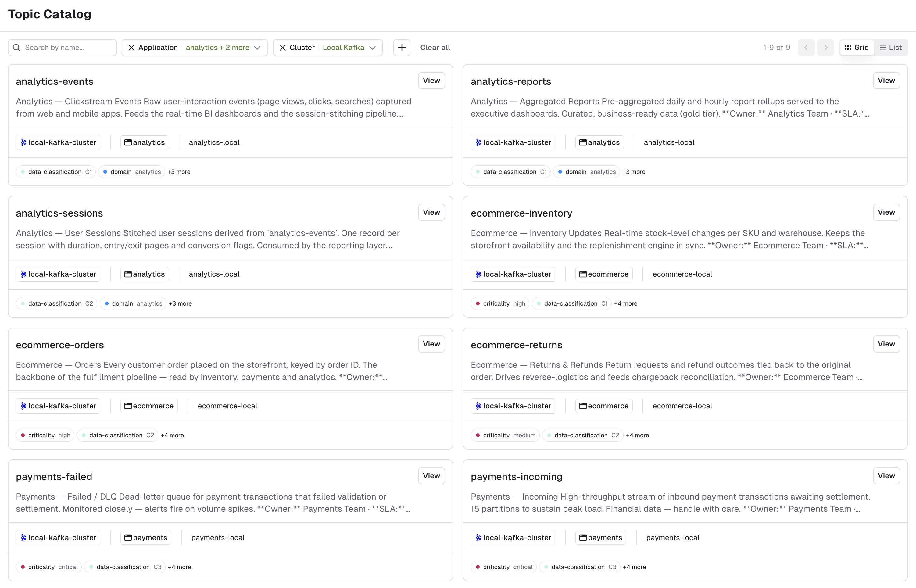Expand the Cluster filter dropdown chevron

coord(373,48)
